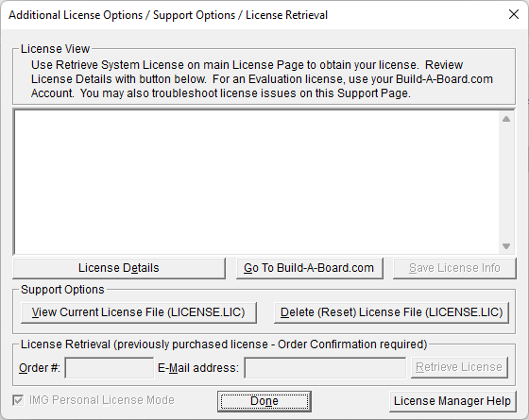
Task: Click the Retrieve License button
Action: tap(459, 367)
